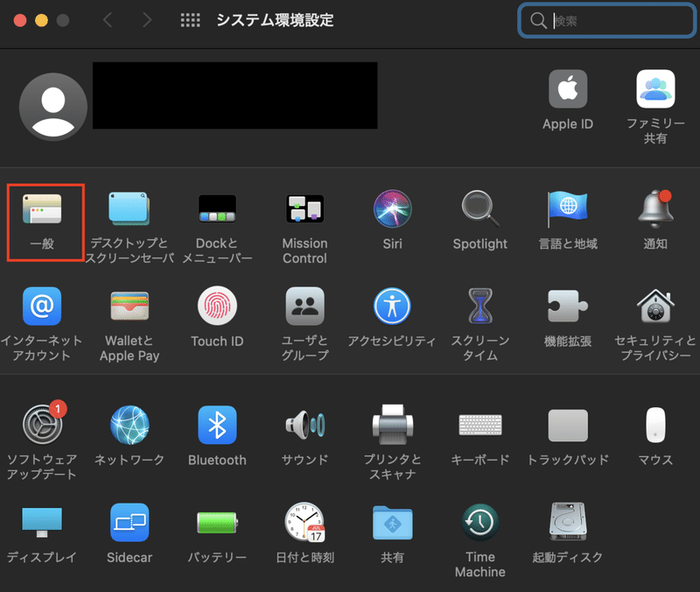Viewport: 700px width, 592px height.
Task: Open ファミリー共有 (Family Sharing)
Action: (654, 92)
